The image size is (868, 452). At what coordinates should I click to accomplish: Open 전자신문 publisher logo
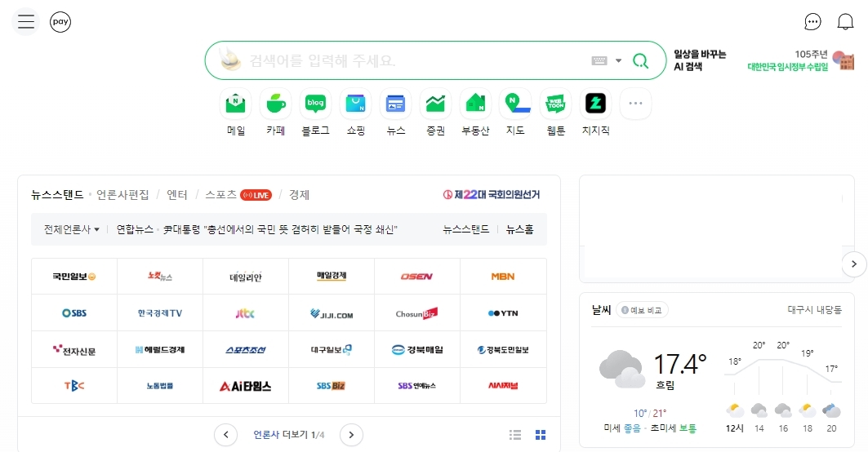(x=74, y=350)
